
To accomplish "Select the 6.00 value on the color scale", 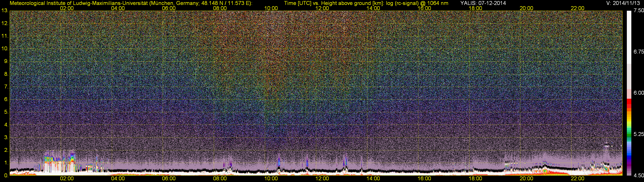I will tap(638, 93).
